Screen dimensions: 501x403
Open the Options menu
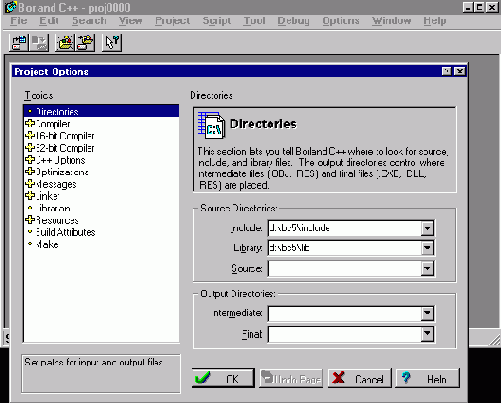pyautogui.click(x=341, y=21)
